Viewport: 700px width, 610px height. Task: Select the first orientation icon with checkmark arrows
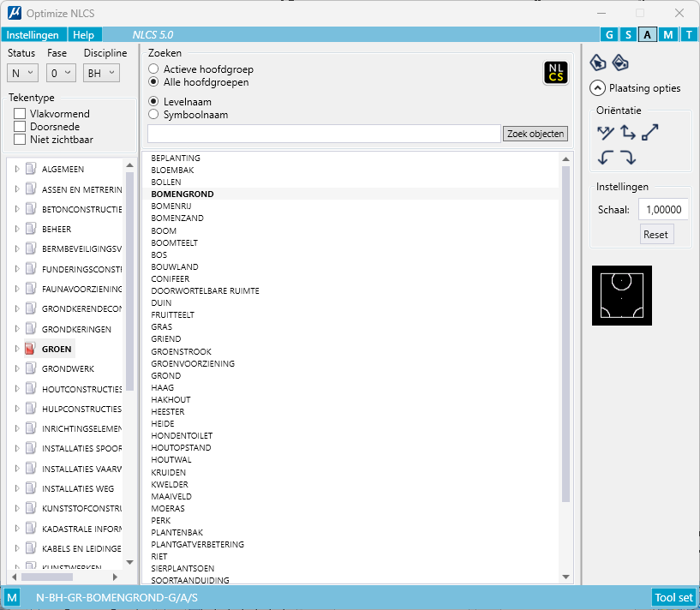[606, 133]
